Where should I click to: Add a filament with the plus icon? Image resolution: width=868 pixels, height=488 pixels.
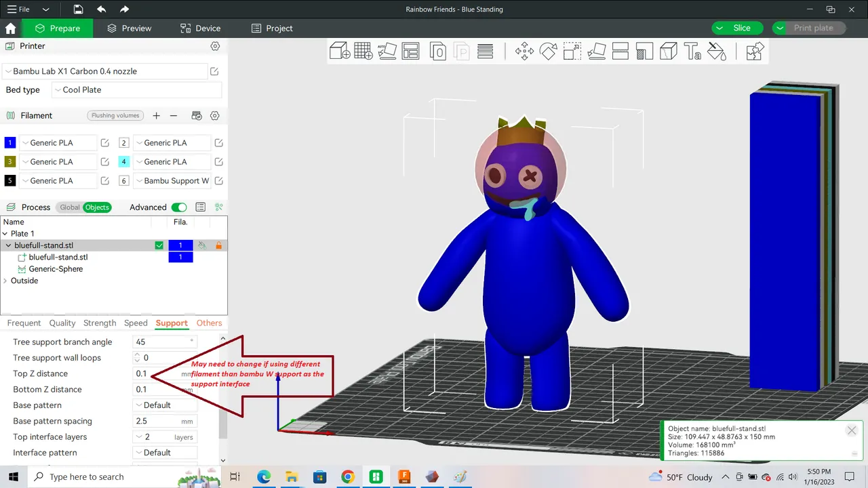point(156,116)
